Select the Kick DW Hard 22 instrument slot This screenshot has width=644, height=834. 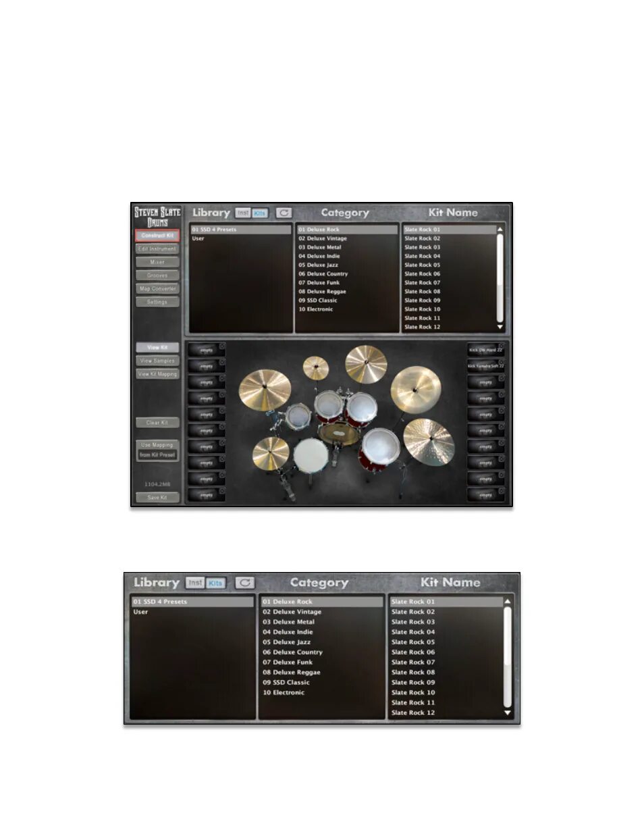coord(485,350)
